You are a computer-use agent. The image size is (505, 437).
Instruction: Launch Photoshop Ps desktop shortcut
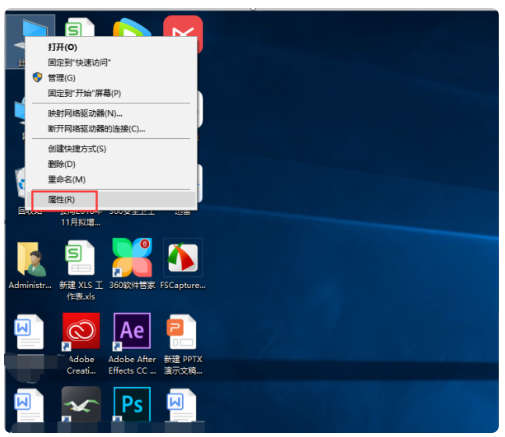[x=132, y=404]
